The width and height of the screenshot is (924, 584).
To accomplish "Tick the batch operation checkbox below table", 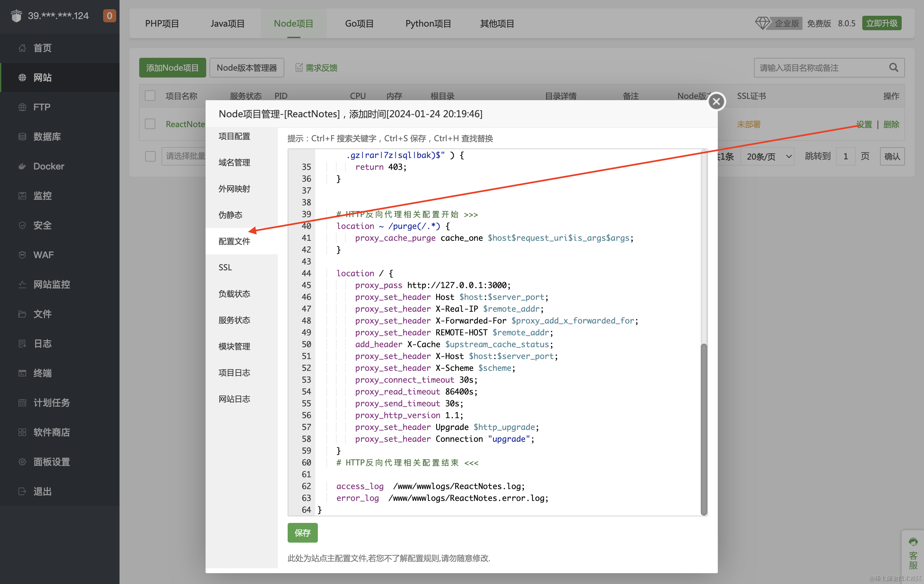I will click(150, 156).
